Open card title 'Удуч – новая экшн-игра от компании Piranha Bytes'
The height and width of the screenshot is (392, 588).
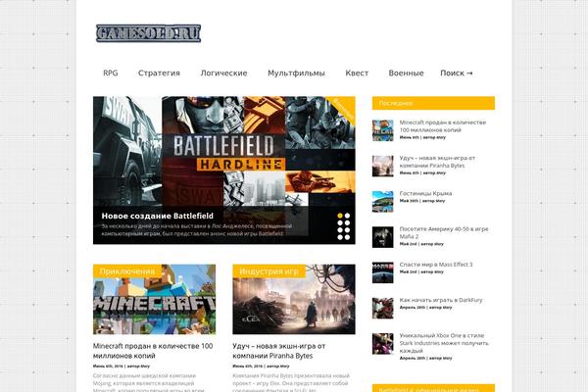click(x=279, y=351)
